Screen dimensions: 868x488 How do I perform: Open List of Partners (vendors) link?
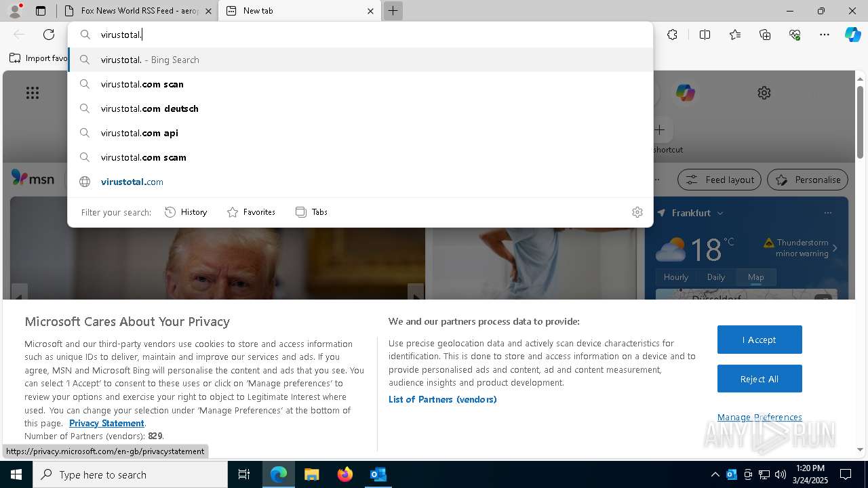pos(443,399)
